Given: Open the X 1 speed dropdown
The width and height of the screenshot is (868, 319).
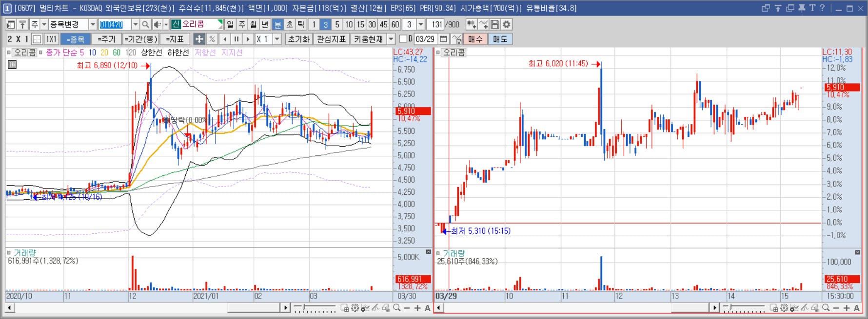Looking at the screenshot, I should coord(277,39).
